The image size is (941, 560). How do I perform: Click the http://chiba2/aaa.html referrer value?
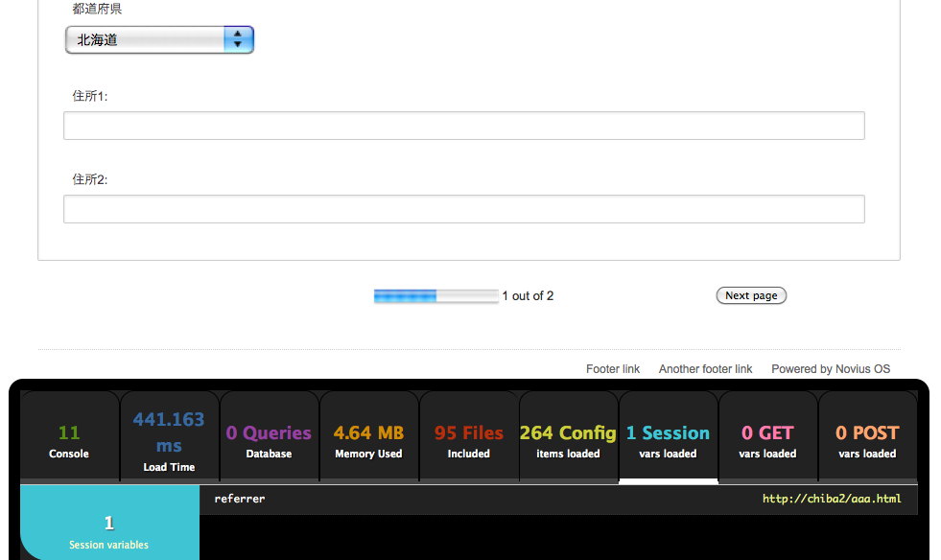[832, 499]
